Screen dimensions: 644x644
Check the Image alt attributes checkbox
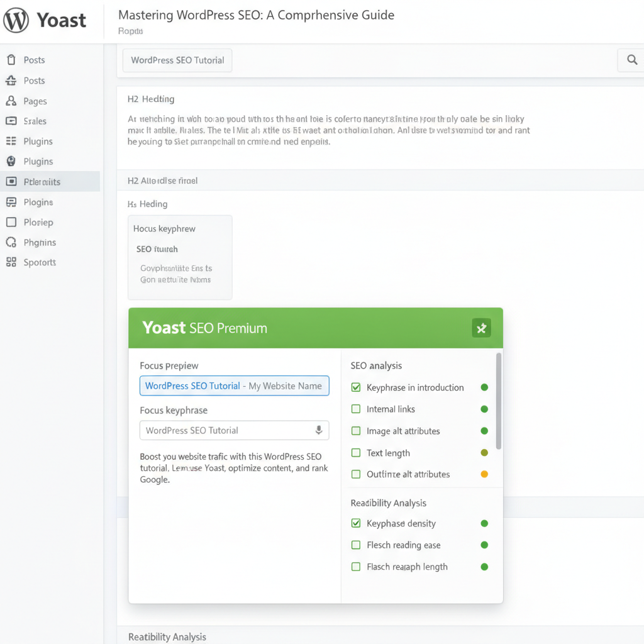click(x=356, y=431)
